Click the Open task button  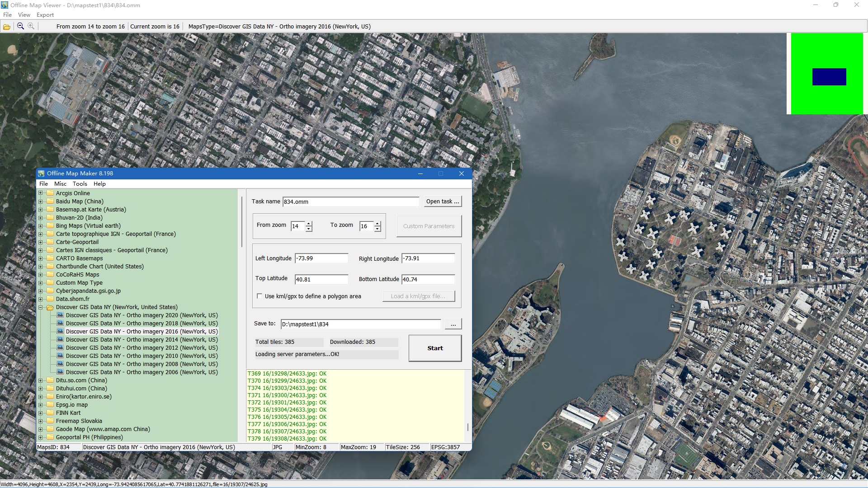(x=443, y=202)
